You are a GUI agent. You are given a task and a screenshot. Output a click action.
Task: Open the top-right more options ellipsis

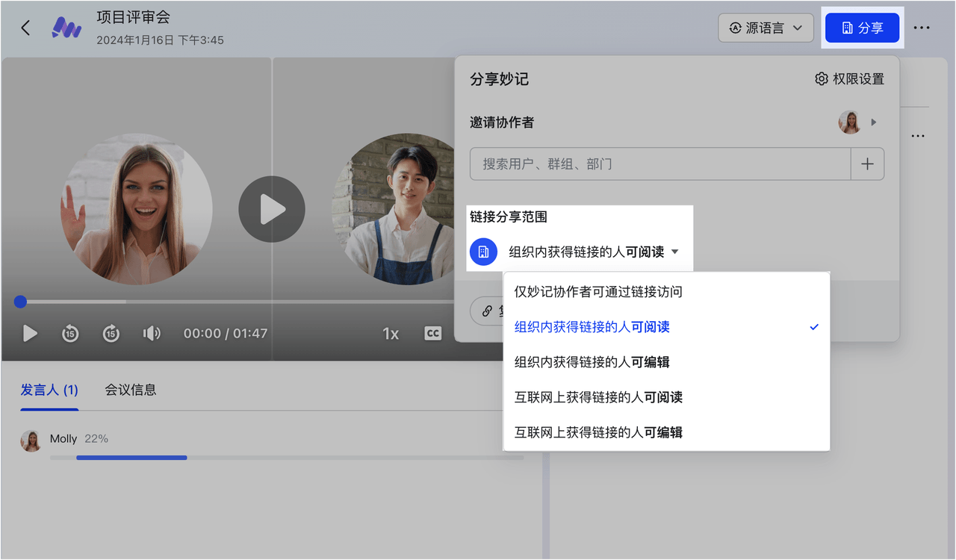click(x=922, y=28)
